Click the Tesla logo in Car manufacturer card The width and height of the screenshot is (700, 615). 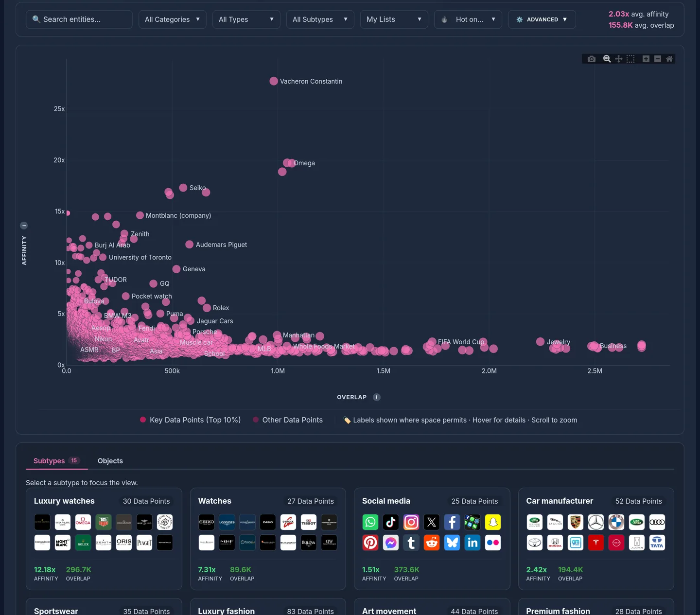pyautogui.click(x=596, y=543)
